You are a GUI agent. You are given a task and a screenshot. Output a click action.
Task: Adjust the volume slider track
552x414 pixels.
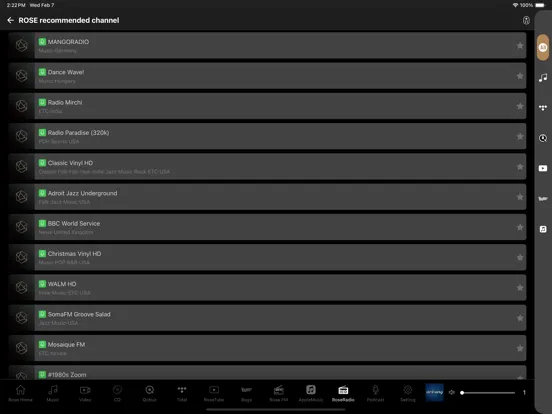tap(488, 393)
